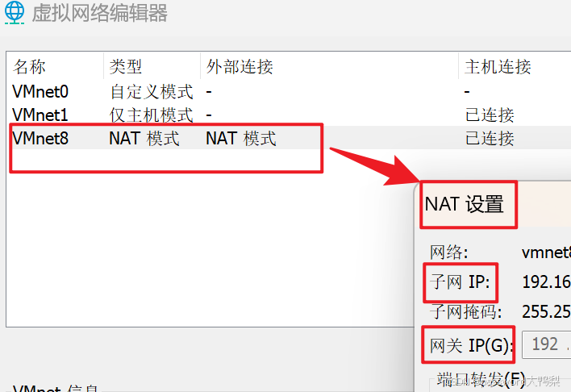Click NAT 模式 under the 外部连接 column
The width and height of the screenshot is (571, 392).
pyautogui.click(x=240, y=139)
